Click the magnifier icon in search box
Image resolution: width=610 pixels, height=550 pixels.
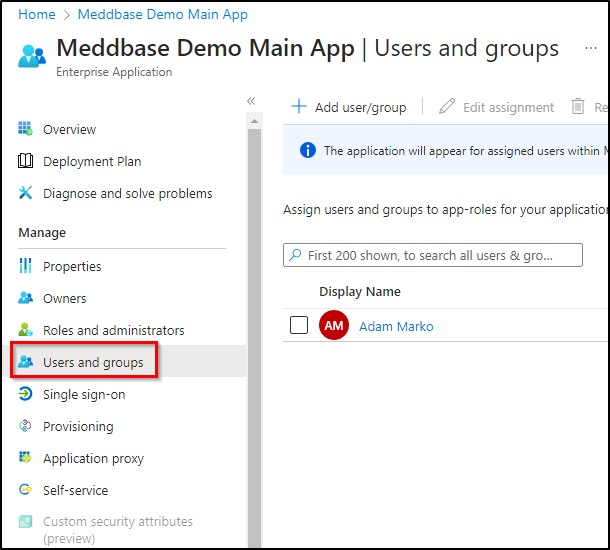click(295, 255)
